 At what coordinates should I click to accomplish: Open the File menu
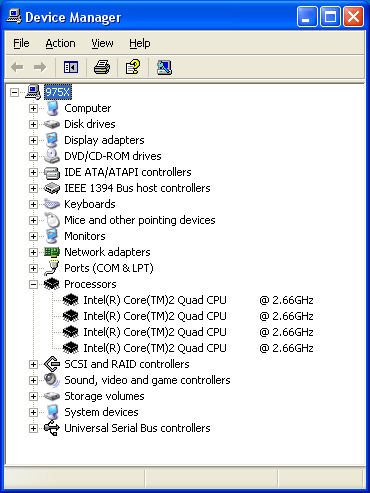coord(21,43)
